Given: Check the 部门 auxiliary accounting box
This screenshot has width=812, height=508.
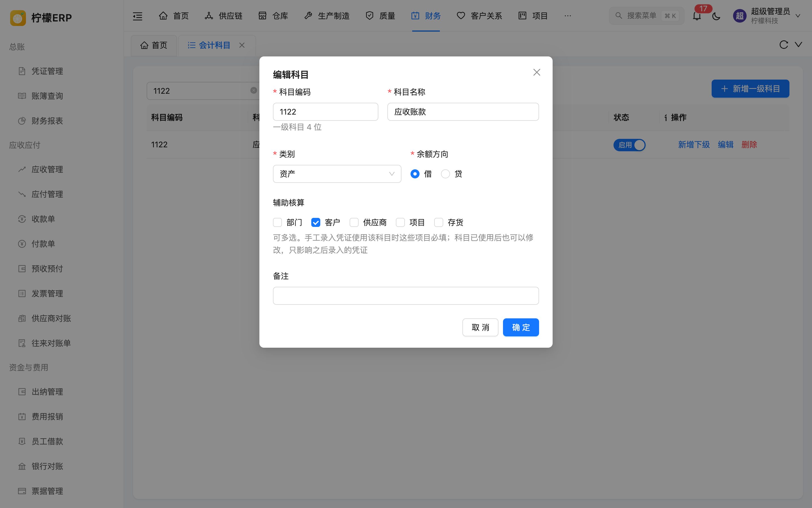Looking at the screenshot, I should (277, 222).
